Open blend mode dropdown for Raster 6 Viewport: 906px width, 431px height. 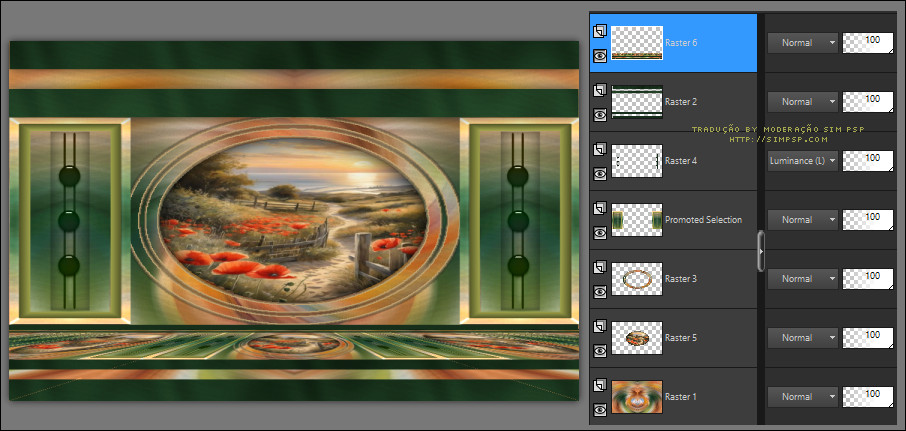coord(802,43)
